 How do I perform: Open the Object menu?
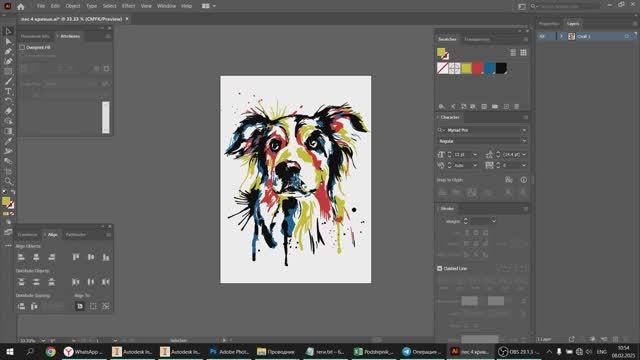(x=73, y=6)
